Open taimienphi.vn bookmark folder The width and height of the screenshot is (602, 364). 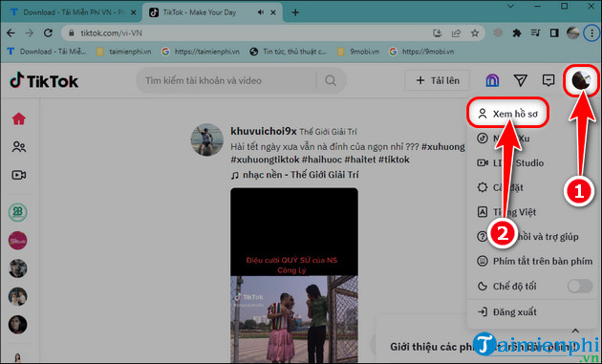coord(123,52)
